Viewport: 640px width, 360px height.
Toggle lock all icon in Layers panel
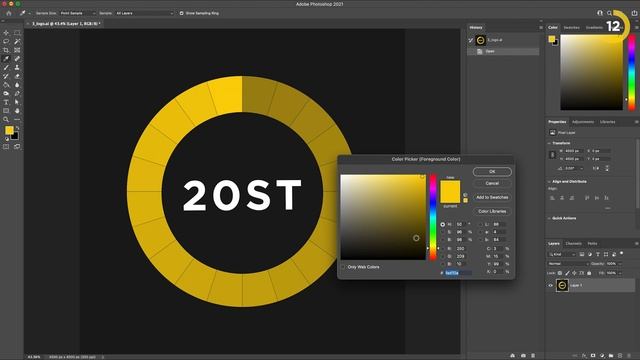pyautogui.click(x=589, y=273)
